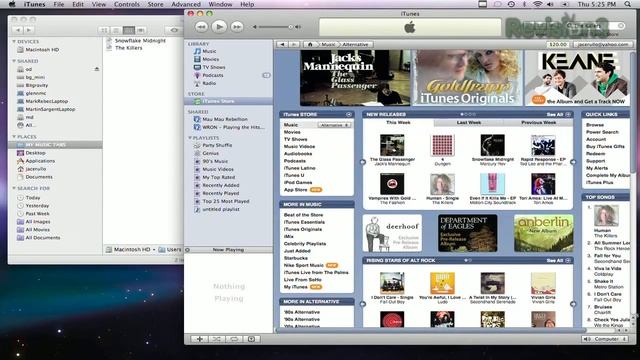Viewport: 640px width, 360px height.
Task: Click the iTunes play button
Action: pos(219,27)
